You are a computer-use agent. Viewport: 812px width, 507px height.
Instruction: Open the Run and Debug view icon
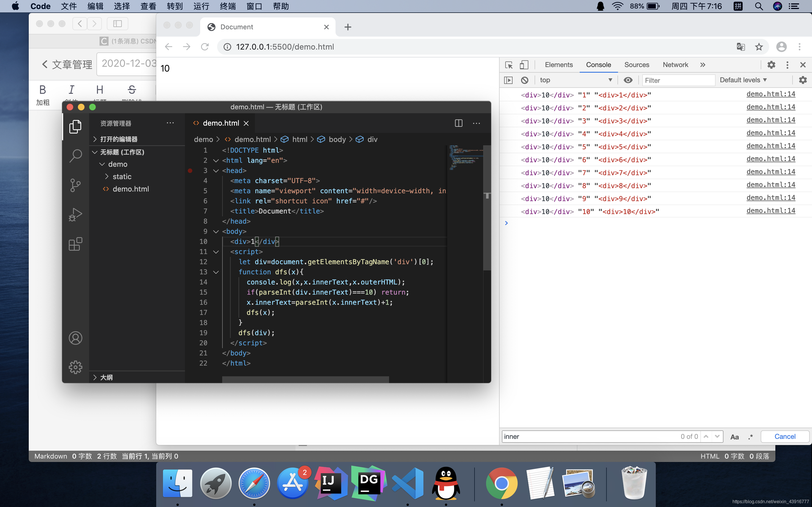[76, 215]
